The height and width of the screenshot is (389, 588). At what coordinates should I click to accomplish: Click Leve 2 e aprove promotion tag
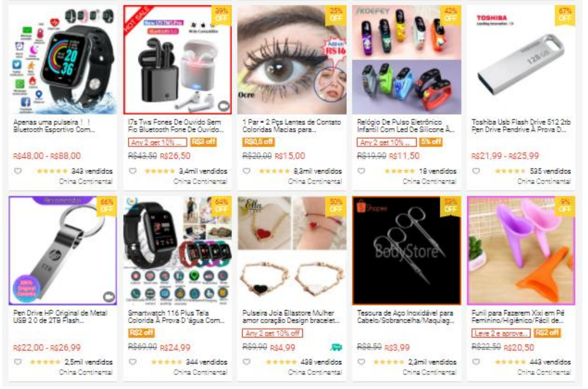[x=500, y=333]
